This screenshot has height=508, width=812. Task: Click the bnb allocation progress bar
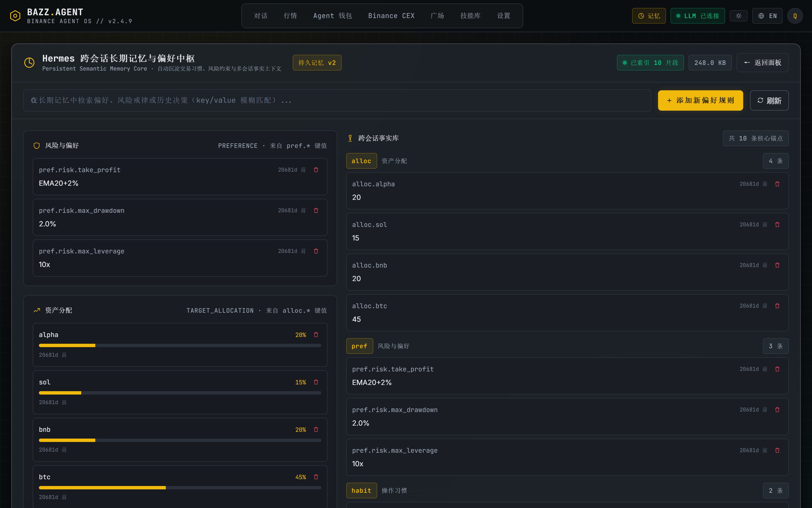(180, 440)
